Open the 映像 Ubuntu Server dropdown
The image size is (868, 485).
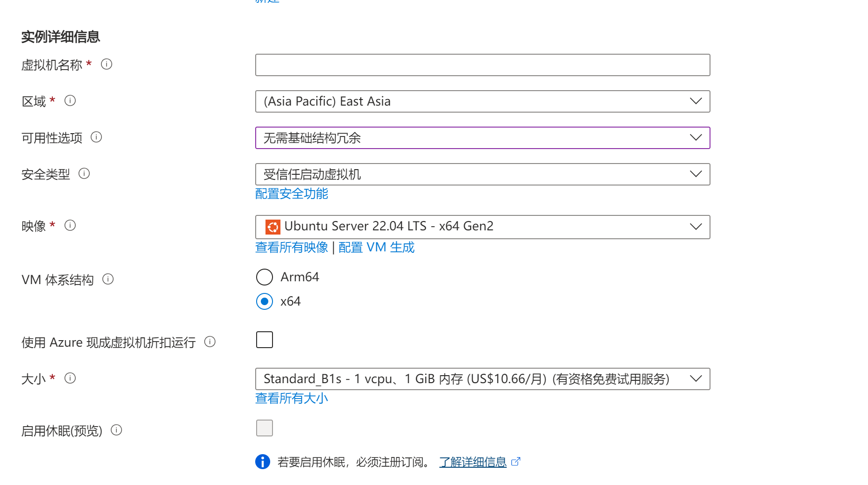(483, 227)
